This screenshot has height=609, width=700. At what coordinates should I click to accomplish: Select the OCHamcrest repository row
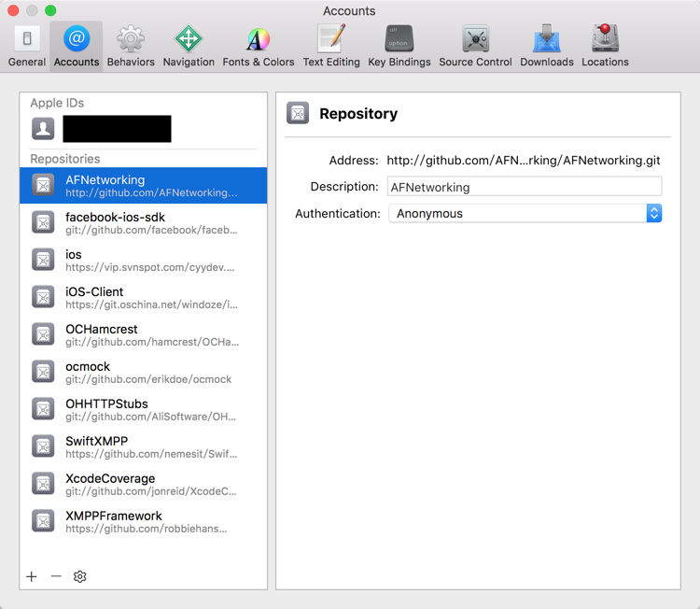(144, 334)
